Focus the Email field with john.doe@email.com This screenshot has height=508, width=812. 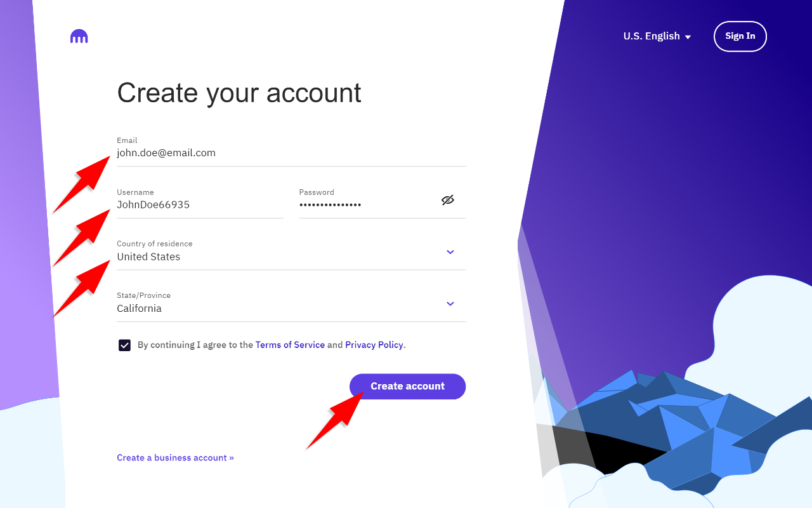click(291, 151)
